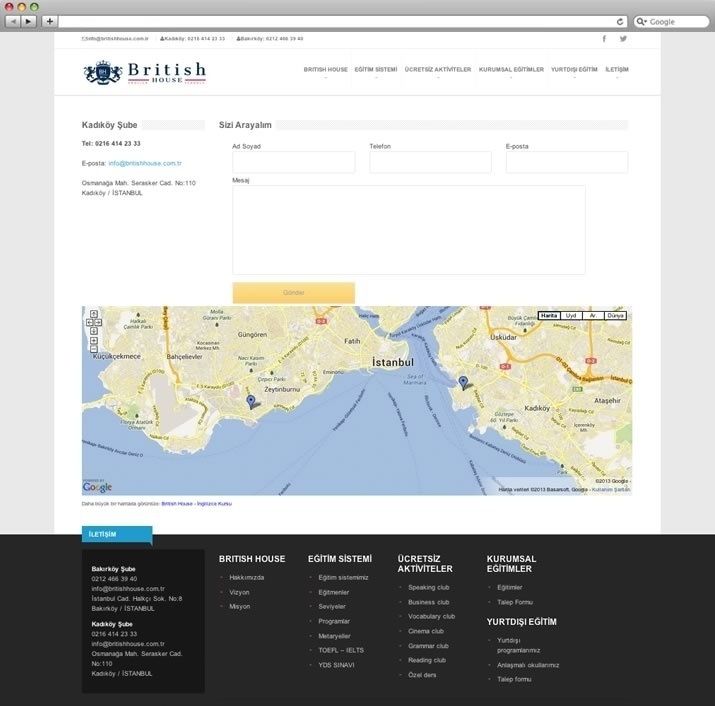Switch map to Uyd satellite view
Image resolution: width=715 pixels, height=706 pixels.
[571, 316]
